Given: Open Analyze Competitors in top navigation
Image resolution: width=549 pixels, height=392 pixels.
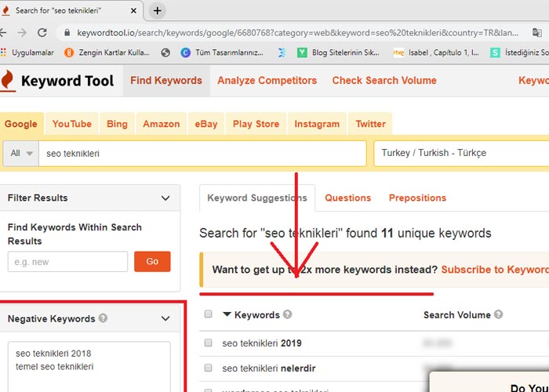Looking at the screenshot, I should point(267,81).
